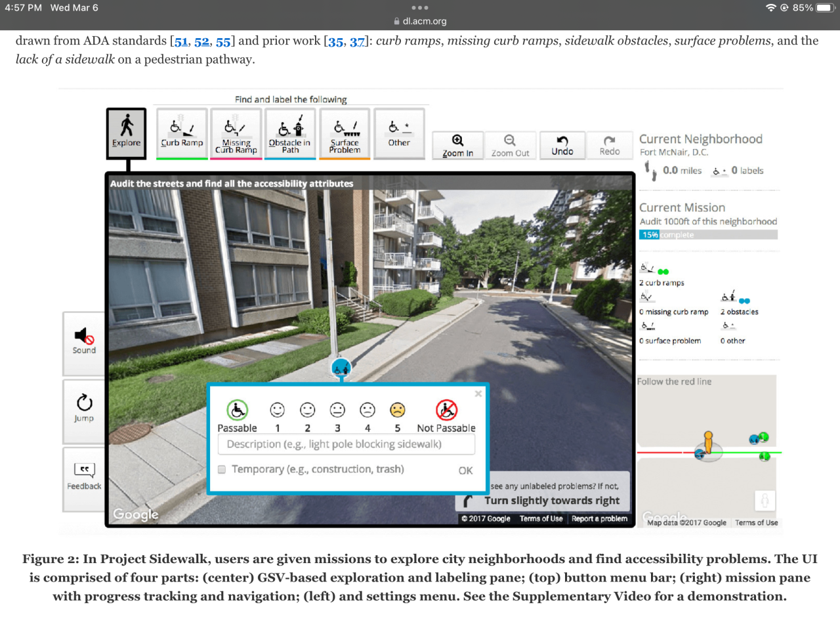Choose severity face rating 1
The width and height of the screenshot is (840, 630).
(278, 410)
